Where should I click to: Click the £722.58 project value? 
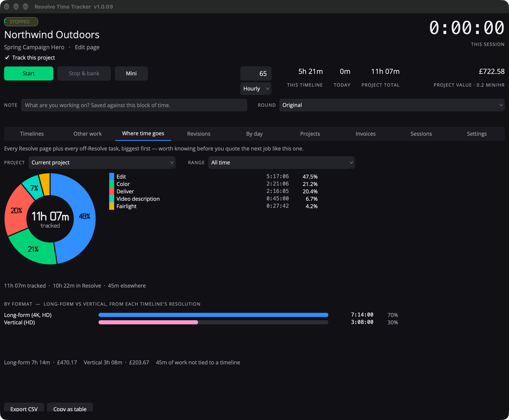(x=491, y=71)
